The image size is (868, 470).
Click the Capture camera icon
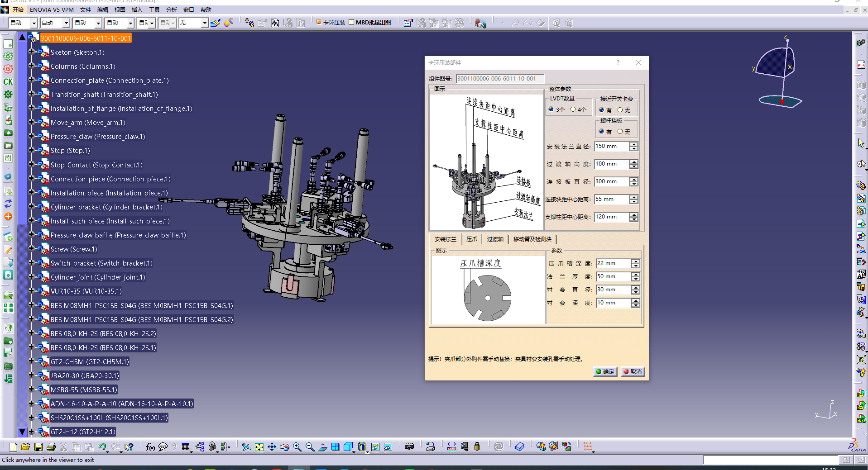[409, 447]
